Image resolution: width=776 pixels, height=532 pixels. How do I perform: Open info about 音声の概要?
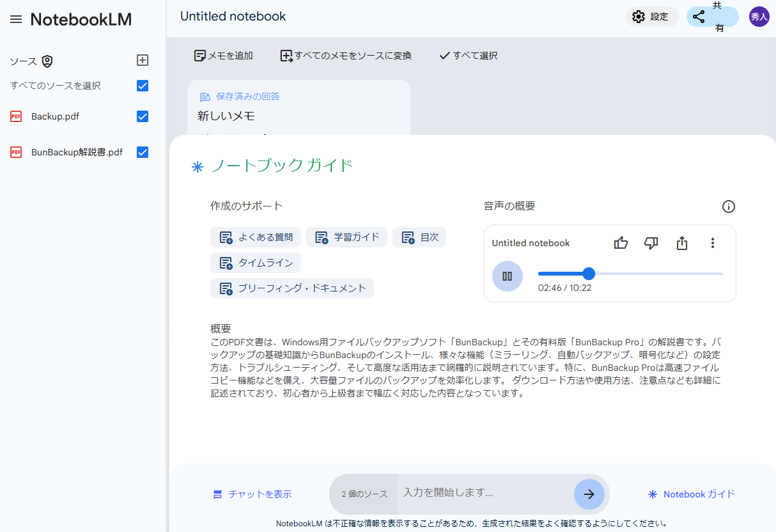(x=728, y=206)
